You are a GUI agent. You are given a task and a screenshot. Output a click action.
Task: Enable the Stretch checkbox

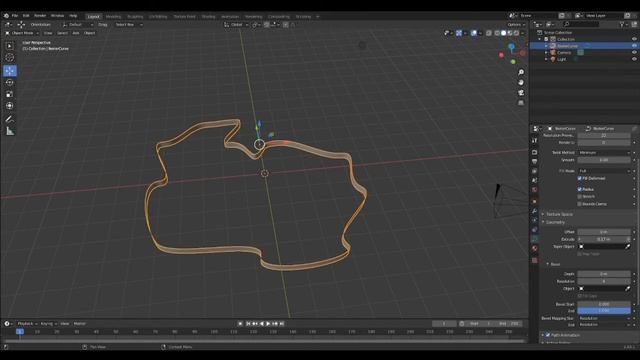(x=579, y=197)
